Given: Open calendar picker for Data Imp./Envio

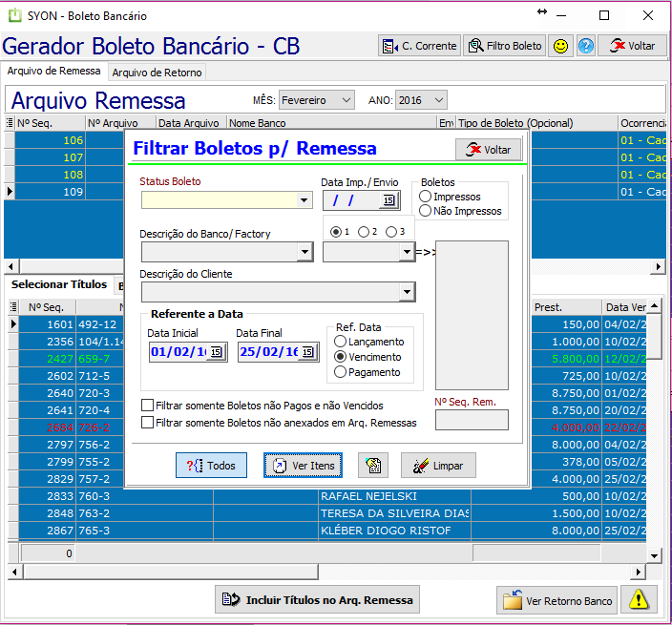Looking at the screenshot, I should click(388, 200).
